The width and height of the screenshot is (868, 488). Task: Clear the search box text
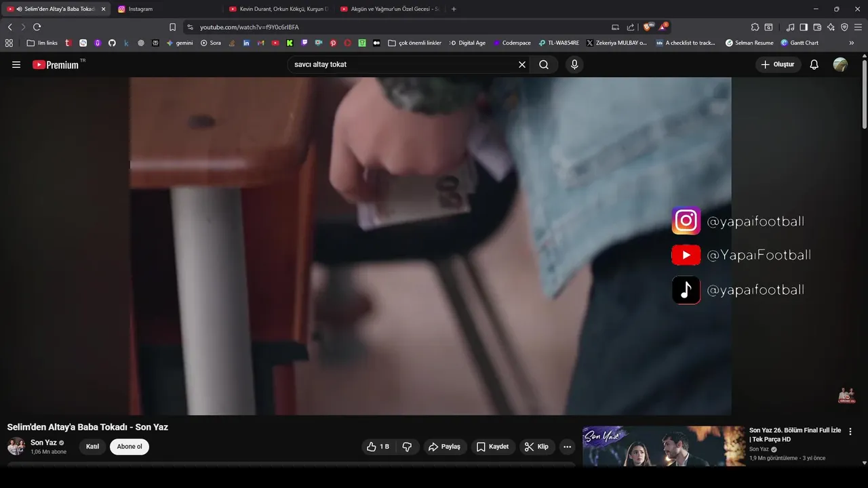[x=522, y=64]
